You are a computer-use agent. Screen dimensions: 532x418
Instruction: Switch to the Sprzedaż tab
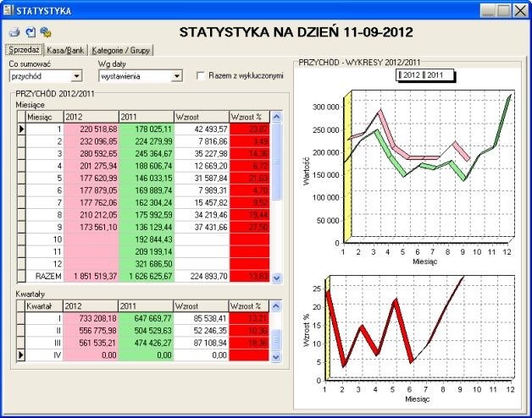tap(24, 50)
